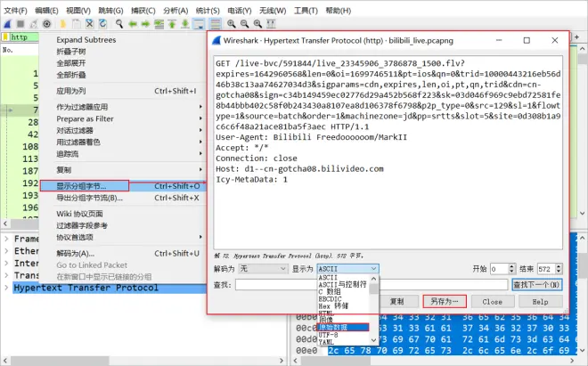The height and width of the screenshot is (366, 588).
Task: Reload the capture file icon
Action: click(102, 24)
